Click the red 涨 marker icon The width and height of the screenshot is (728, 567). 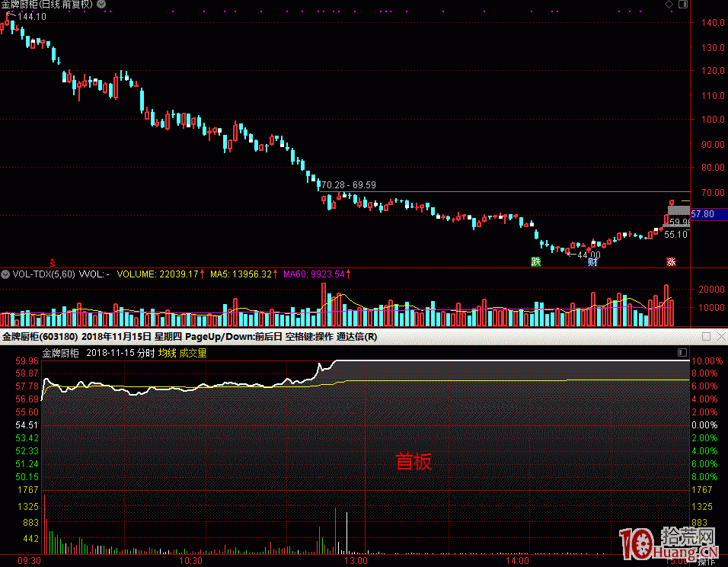pyautogui.click(x=671, y=262)
